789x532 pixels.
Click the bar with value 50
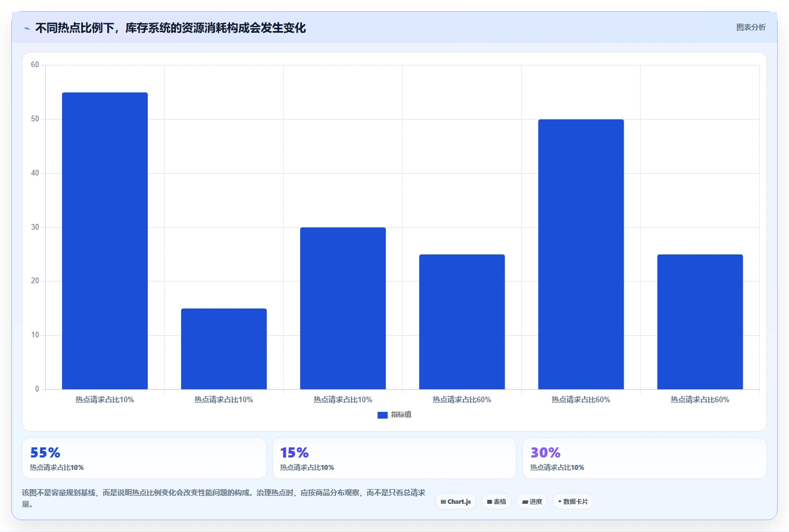tap(581, 254)
